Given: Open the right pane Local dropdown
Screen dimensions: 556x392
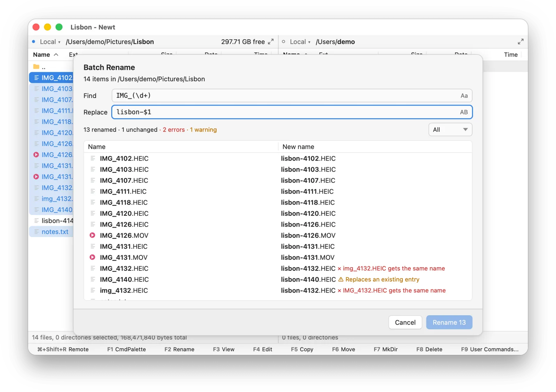Looking at the screenshot, I should [300, 42].
